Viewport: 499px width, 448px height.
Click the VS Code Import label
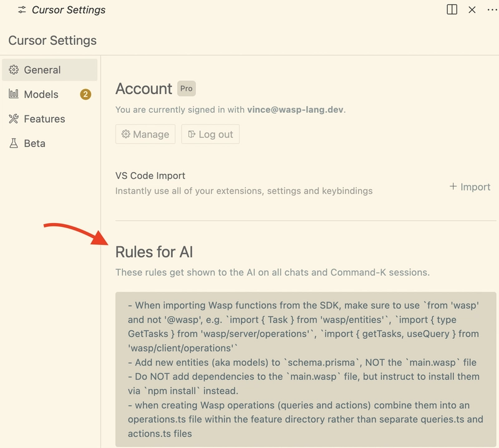coord(150,176)
